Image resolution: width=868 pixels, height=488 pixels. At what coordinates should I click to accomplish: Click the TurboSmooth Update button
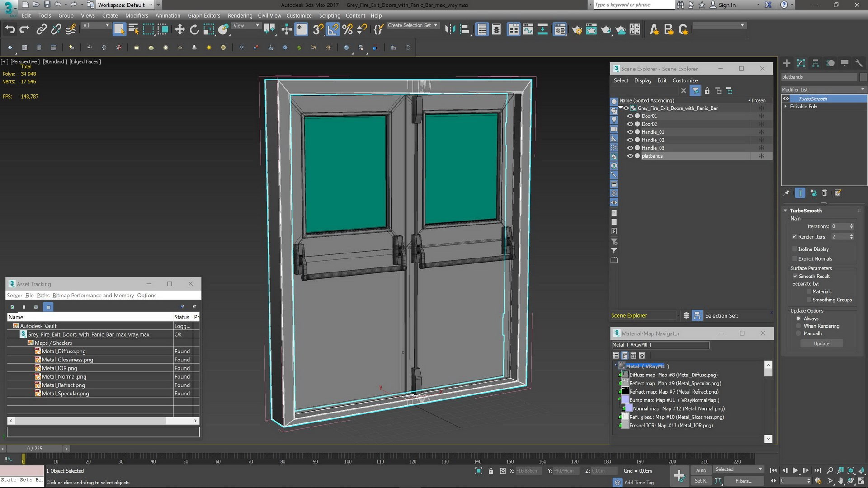(821, 344)
